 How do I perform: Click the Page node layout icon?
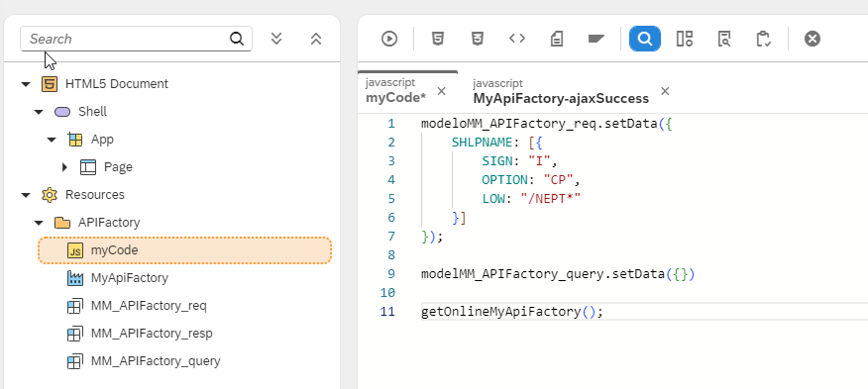(x=88, y=167)
